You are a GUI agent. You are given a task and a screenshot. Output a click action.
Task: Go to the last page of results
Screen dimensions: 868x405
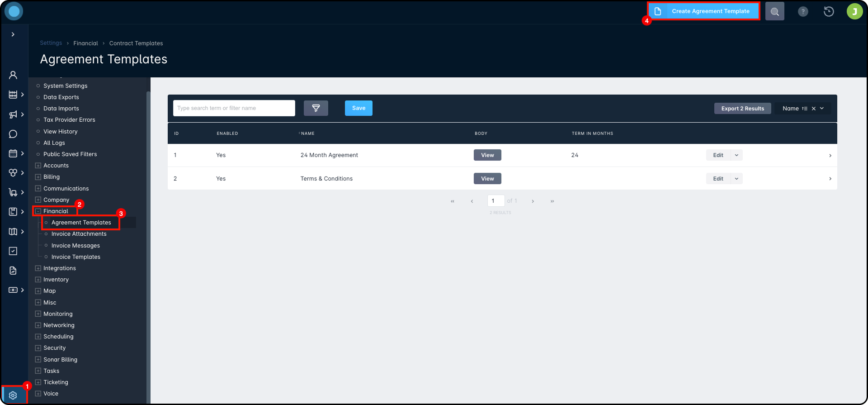(x=552, y=201)
